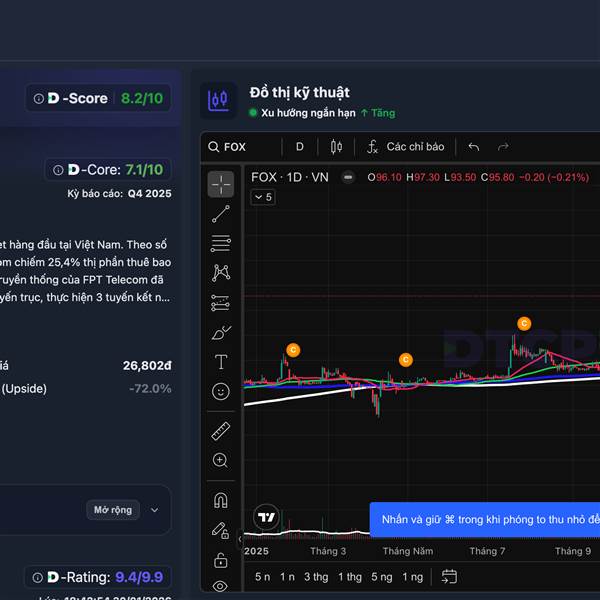
Task: Click the Mở rộng button
Action: tap(113, 510)
